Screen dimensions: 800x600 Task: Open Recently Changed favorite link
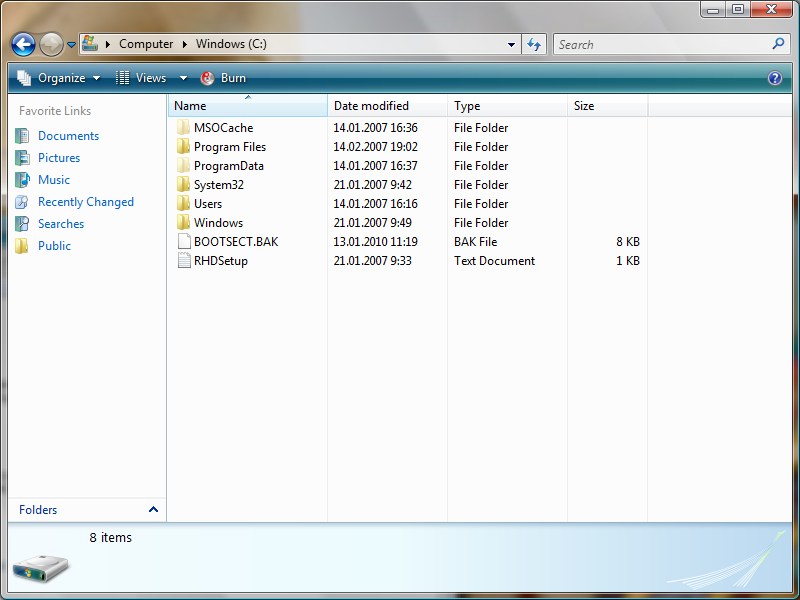(x=86, y=202)
